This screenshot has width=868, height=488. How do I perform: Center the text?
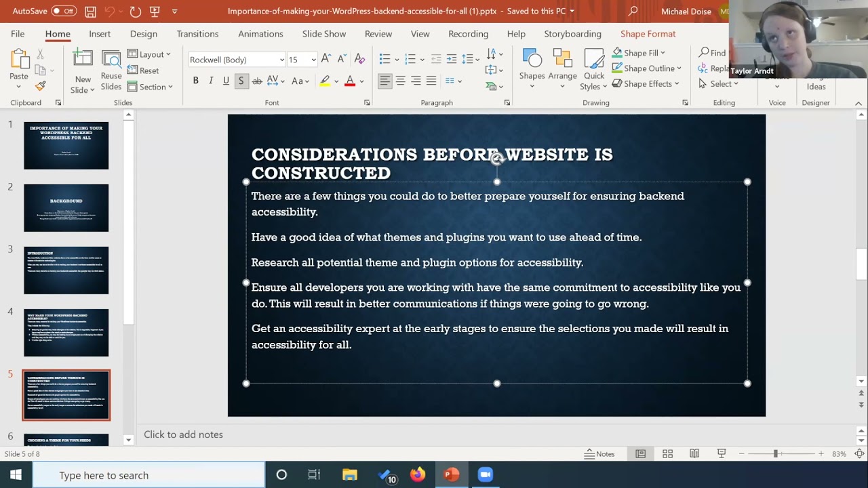click(400, 81)
